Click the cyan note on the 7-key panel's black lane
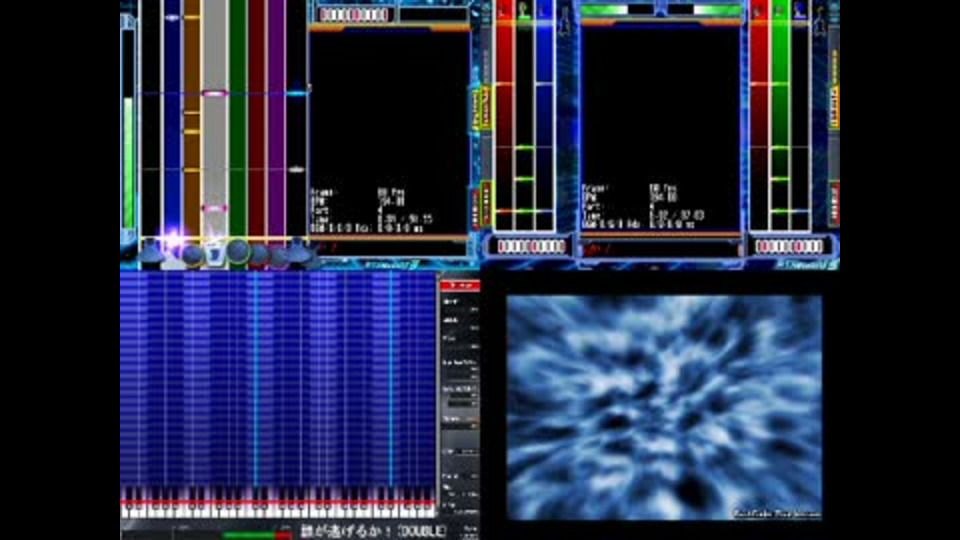This screenshot has height=540, width=960. tap(296, 93)
